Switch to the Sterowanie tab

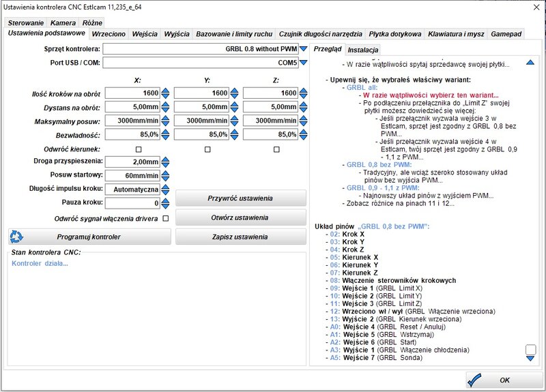click(26, 22)
